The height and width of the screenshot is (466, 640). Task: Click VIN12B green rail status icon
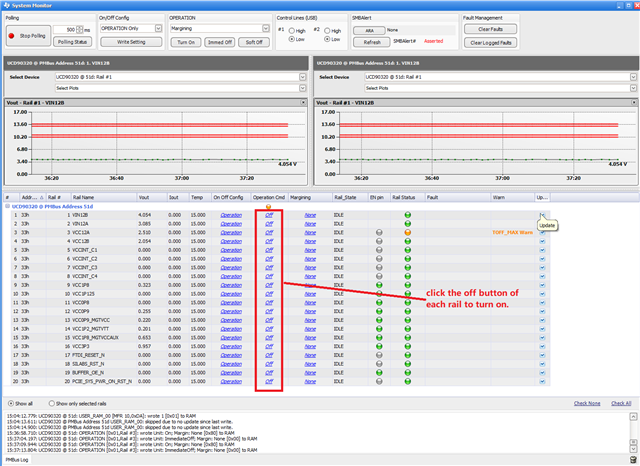(x=407, y=215)
